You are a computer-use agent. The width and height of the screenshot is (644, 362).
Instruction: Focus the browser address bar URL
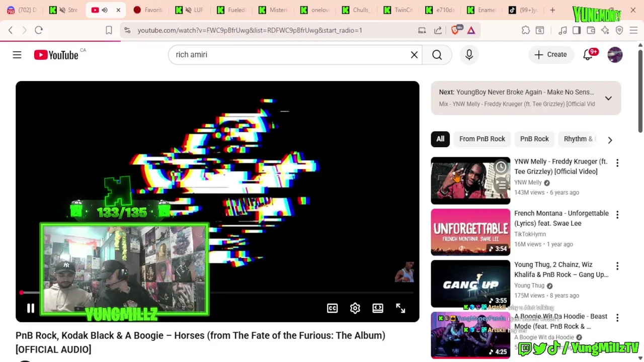(250, 30)
